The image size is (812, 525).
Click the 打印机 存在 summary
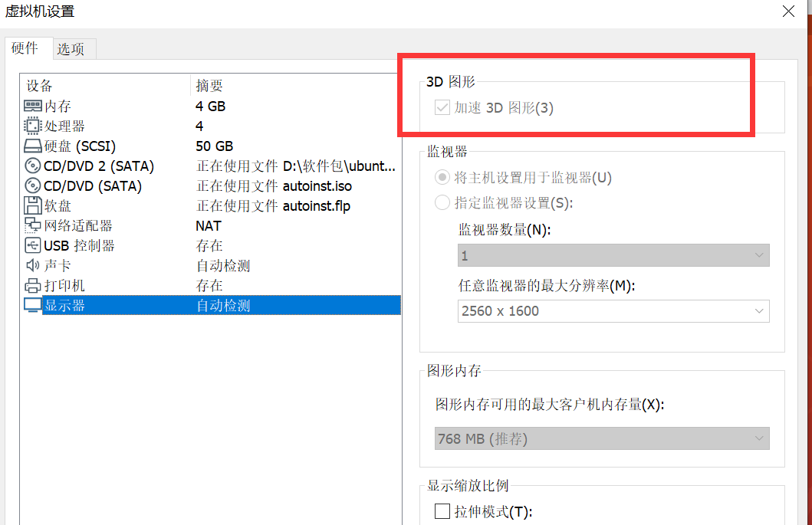click(209, 285)
